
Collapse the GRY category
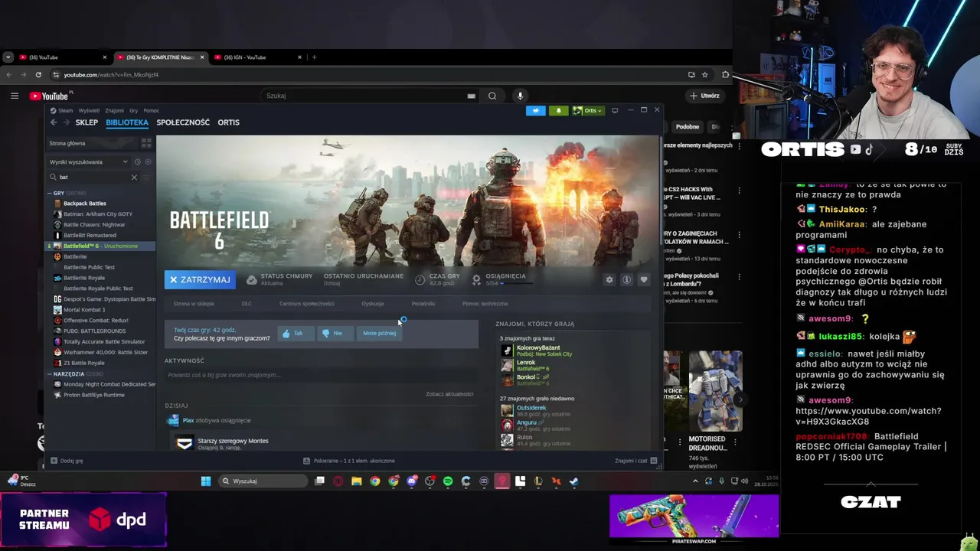click(x=51, y=193)
